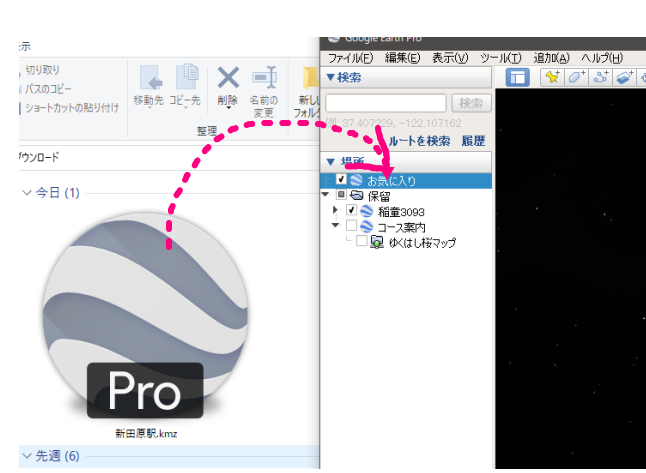The width and height of the screenshot is (646, 473).
Task: Click the ルートを検索 link
Action: (419, 141)
